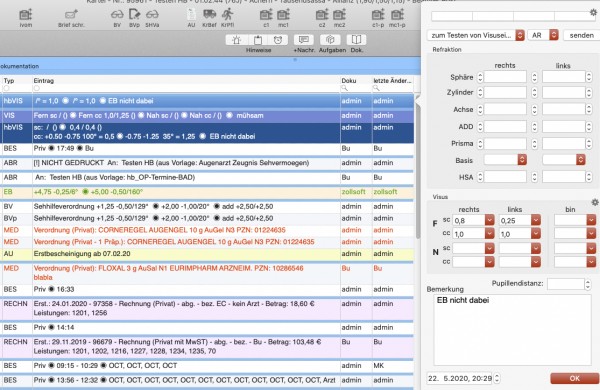Click the Sphäre stepper beside its label

[x=480, y=77]
